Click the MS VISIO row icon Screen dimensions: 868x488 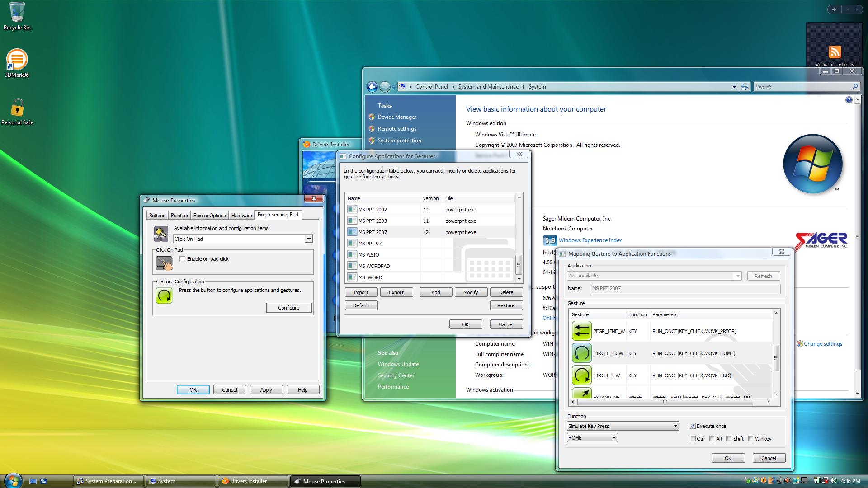tap(352, 254)
